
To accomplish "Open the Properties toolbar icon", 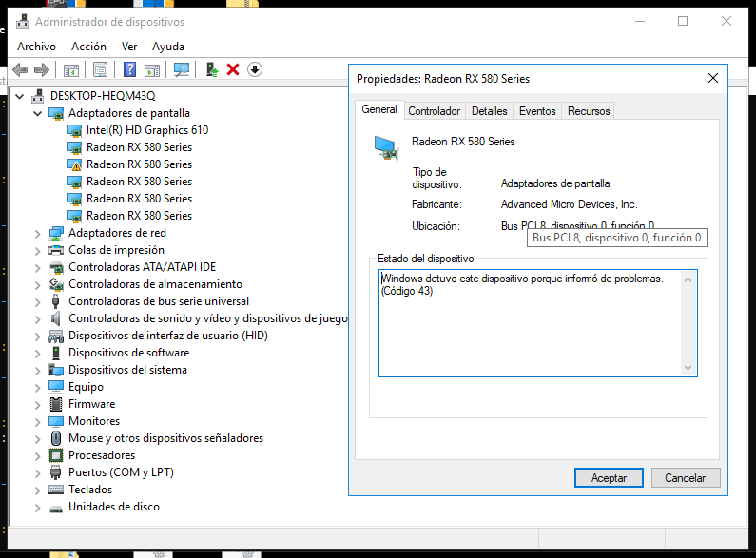I will [100, 70].
